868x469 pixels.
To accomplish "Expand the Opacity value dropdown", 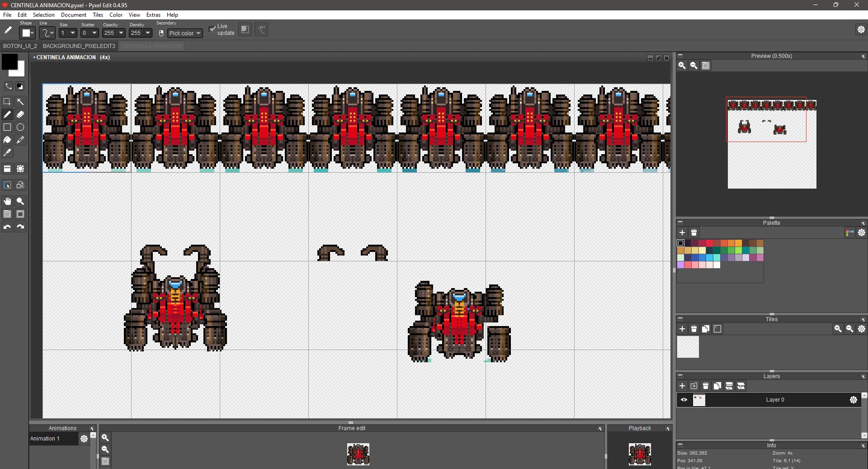I will pyautogui.click(x=121, y=33).
